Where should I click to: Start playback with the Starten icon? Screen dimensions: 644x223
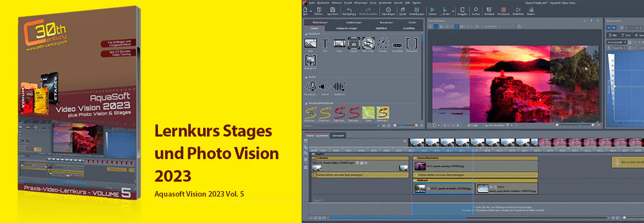[433, 10]
